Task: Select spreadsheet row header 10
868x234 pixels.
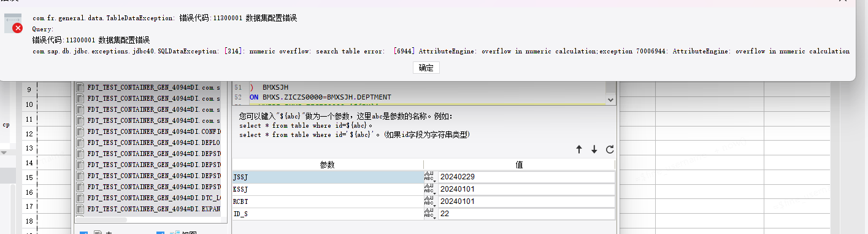Action: click(29, 105)
